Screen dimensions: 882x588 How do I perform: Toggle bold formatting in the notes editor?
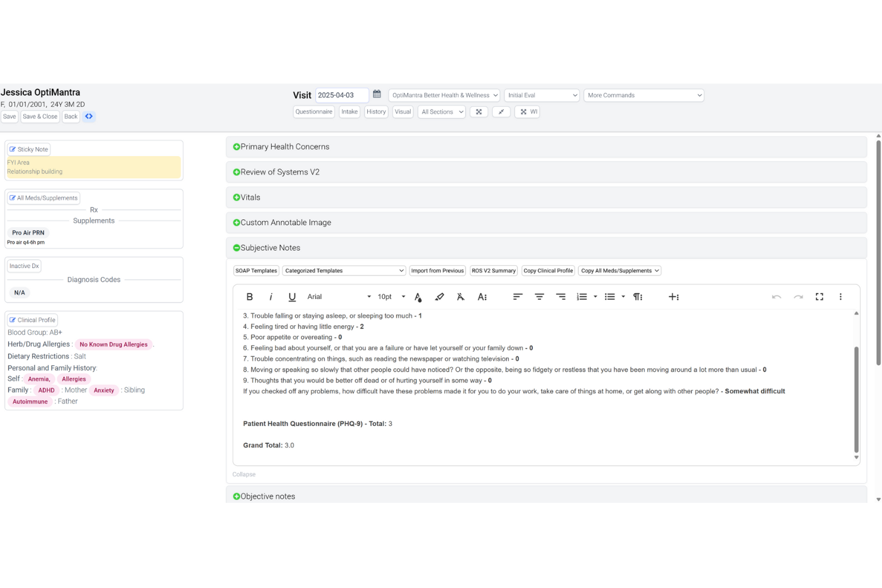click(x=250, y=296)
